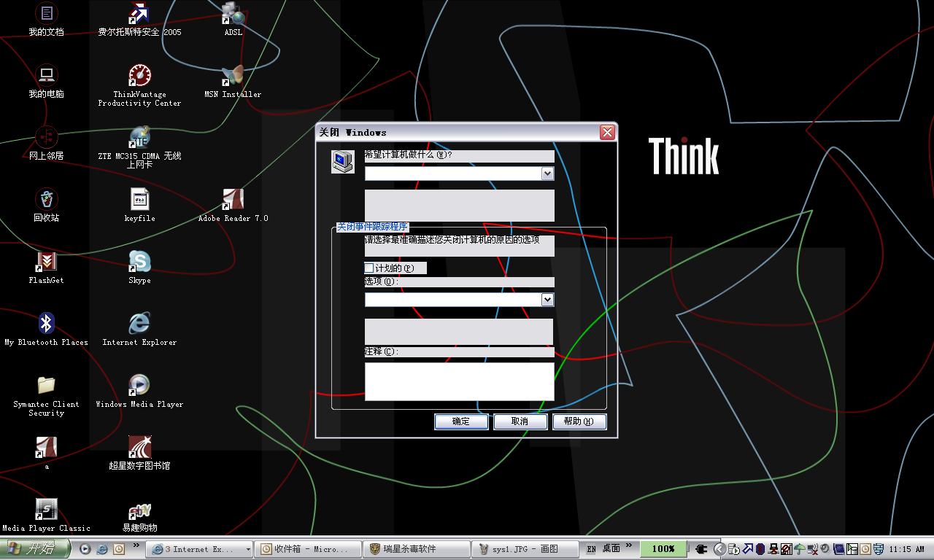Select the MSN Installer icon
934x560 pixels.
[233, 81]
